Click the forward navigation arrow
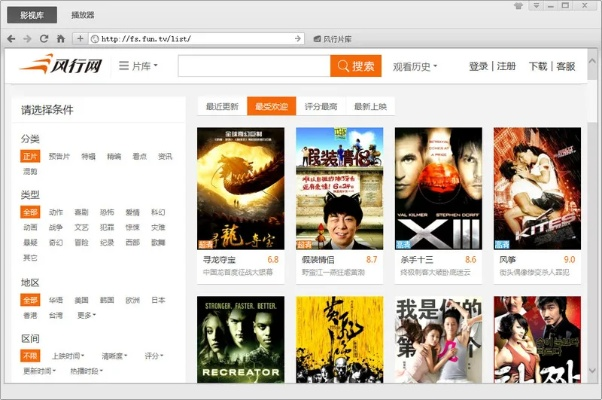The height and width of the screenshot is (400, 602). (x=27, y=39)
